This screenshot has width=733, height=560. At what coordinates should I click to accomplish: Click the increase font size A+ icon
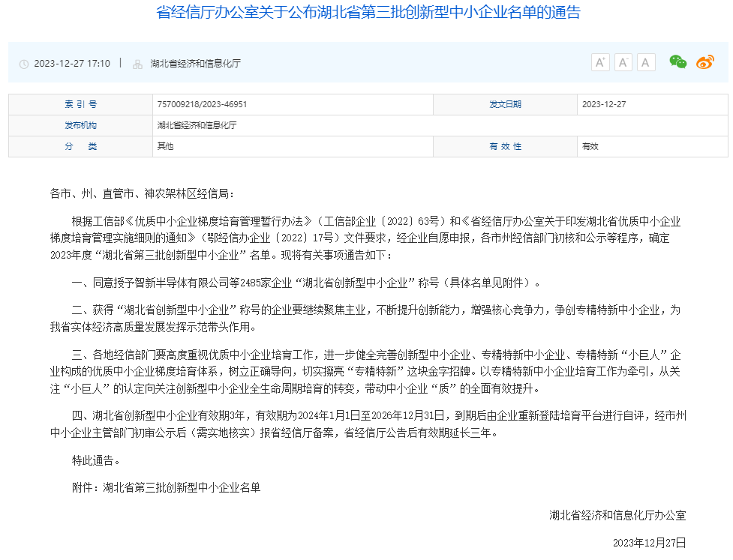(x=600, y=62)
